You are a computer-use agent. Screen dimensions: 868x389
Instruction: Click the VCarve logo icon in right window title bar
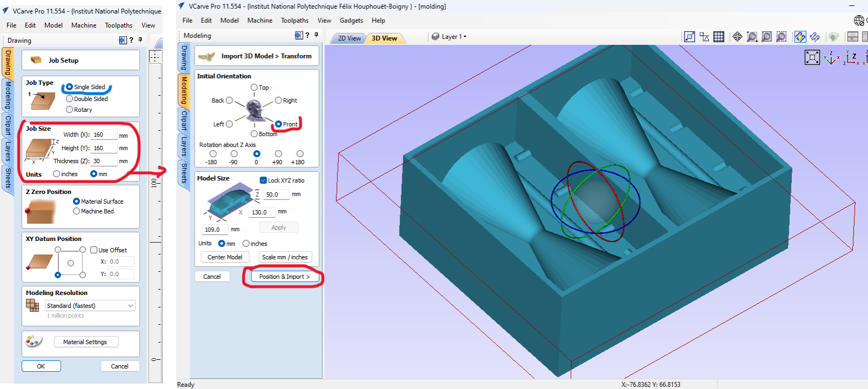point(182,6)
